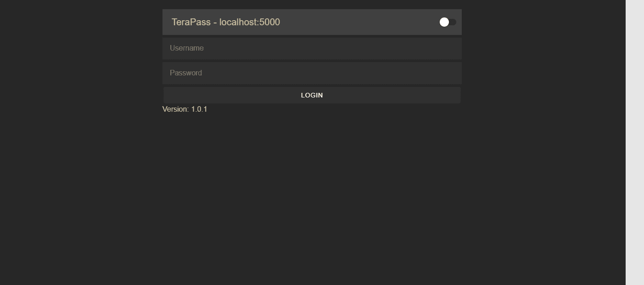The height and width of the screenshot is (285, 644).
Task: Click 'localhost:5000' in the header title
Action: pyautogui.click(x=250, y=22)
